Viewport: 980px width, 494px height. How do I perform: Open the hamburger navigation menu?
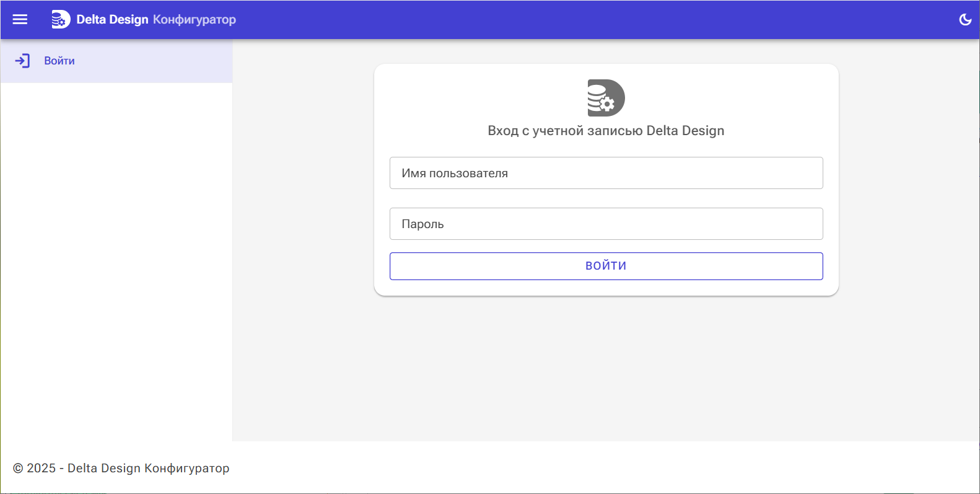20,19
